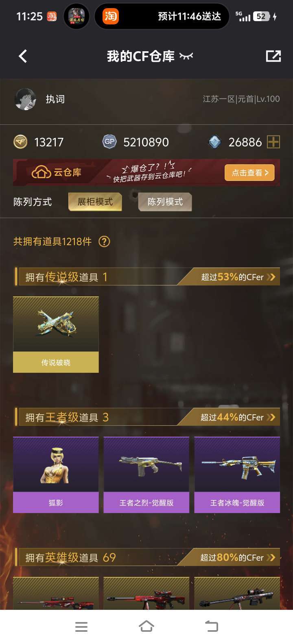This screenshot has width=293, height=644.
Task: Toggle the closed-eye visibility icon
Action: point(186,56)
